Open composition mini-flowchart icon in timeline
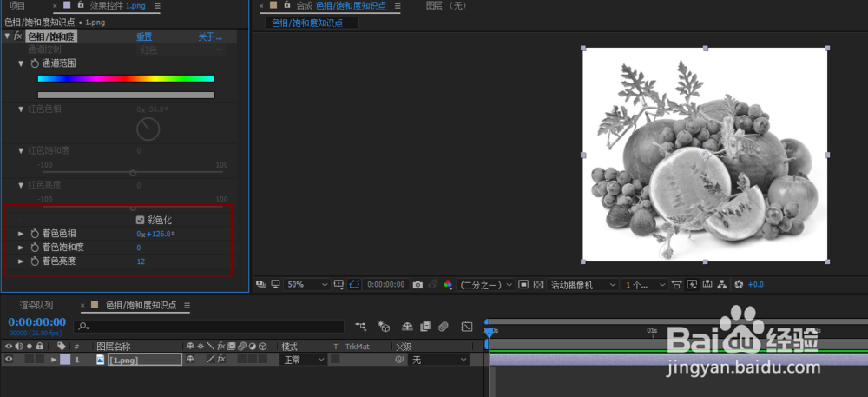The image size is (868, 397). [x=361, y=327]
